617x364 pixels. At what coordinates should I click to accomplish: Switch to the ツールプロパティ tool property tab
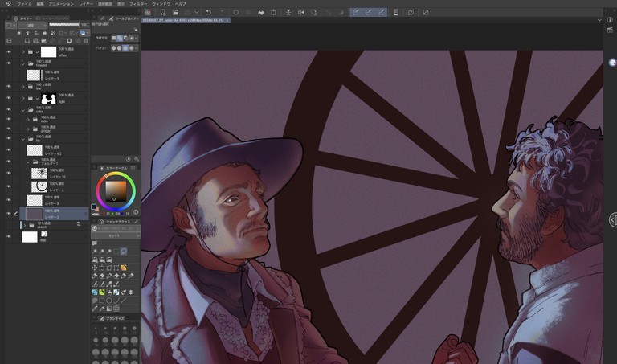(x=124, y=18)
